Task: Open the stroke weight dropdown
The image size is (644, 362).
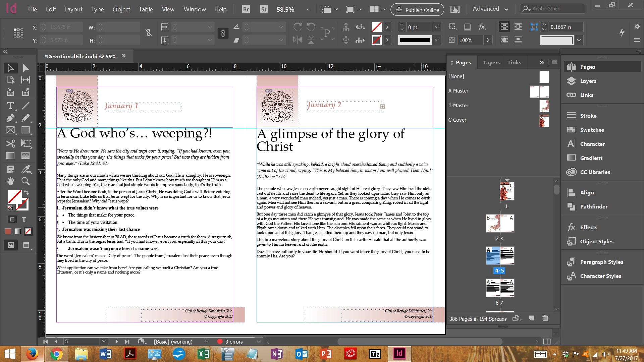Action: click(x=436, y=27)
